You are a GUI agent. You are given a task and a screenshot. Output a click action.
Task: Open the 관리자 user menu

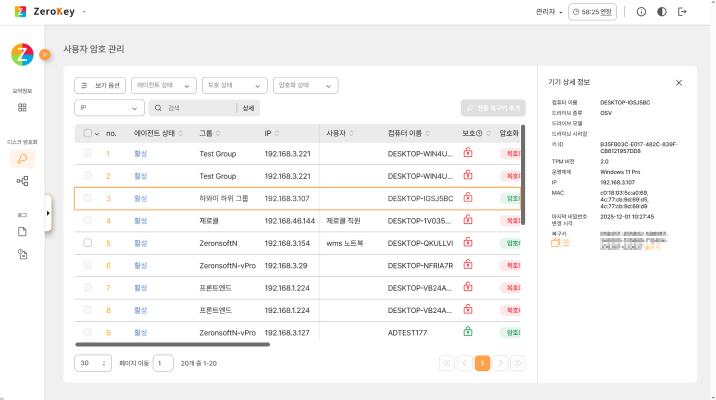tap(548, 12)
